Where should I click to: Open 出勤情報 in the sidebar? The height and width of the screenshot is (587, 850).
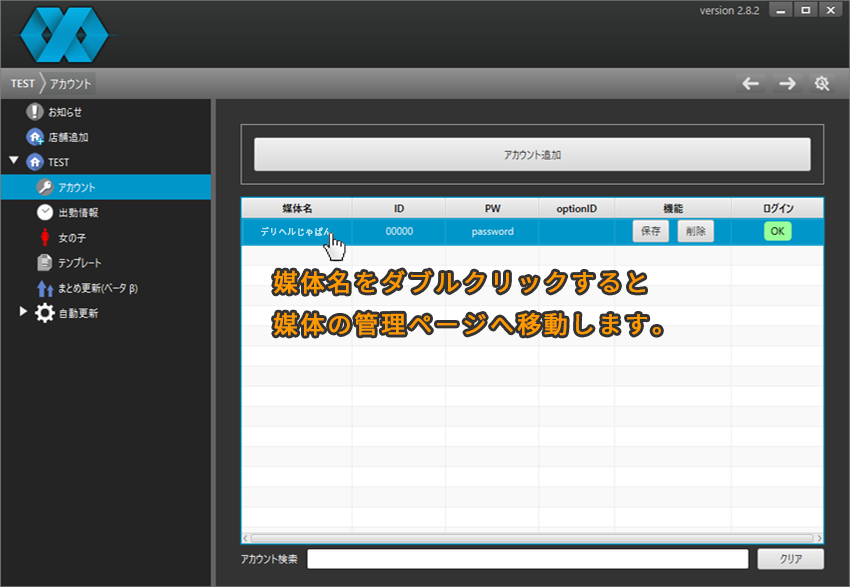coord(79,212)
